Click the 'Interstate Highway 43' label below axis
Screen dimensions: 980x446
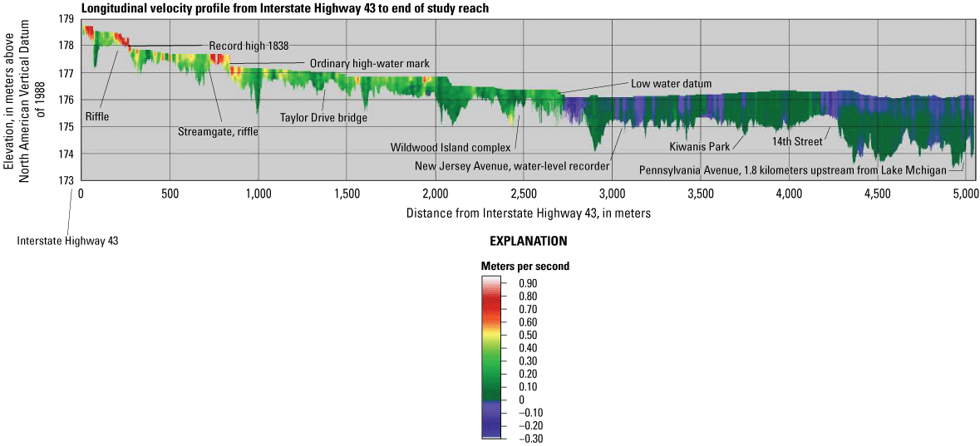click(x=67, y=241)
